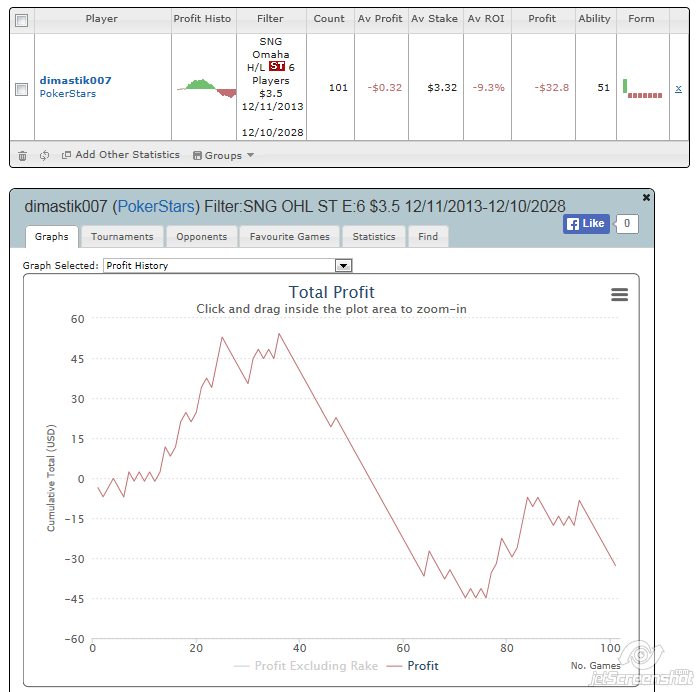Sort by Player column header
The width and height of the screenshot is (699, 692).
tap(102, 19)
